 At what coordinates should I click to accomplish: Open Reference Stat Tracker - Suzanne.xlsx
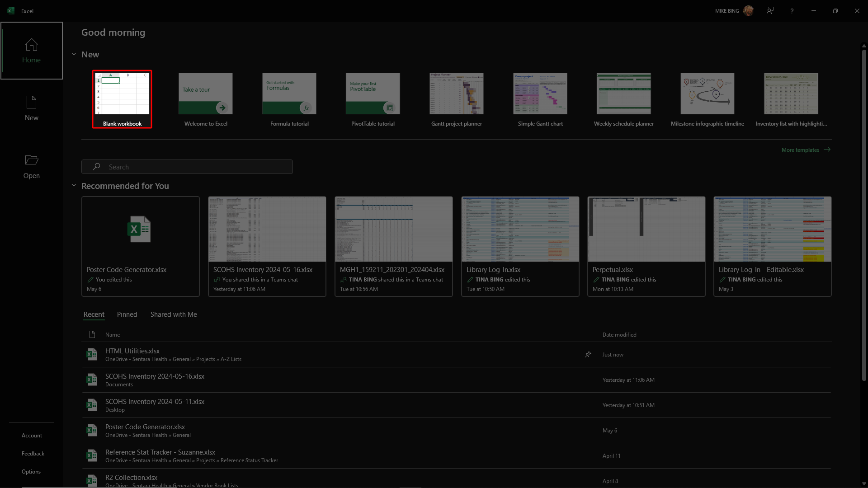pos(457,456)
